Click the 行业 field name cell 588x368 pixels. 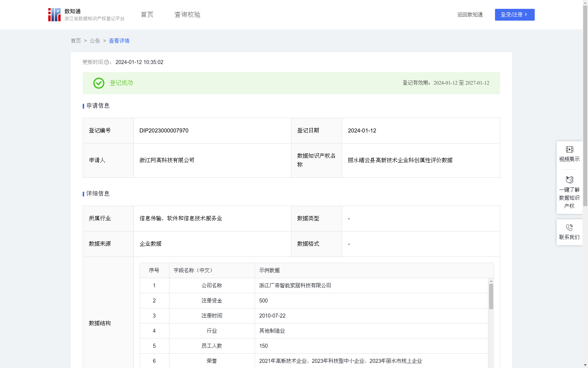pyautogui.click(x=212, y=331)
